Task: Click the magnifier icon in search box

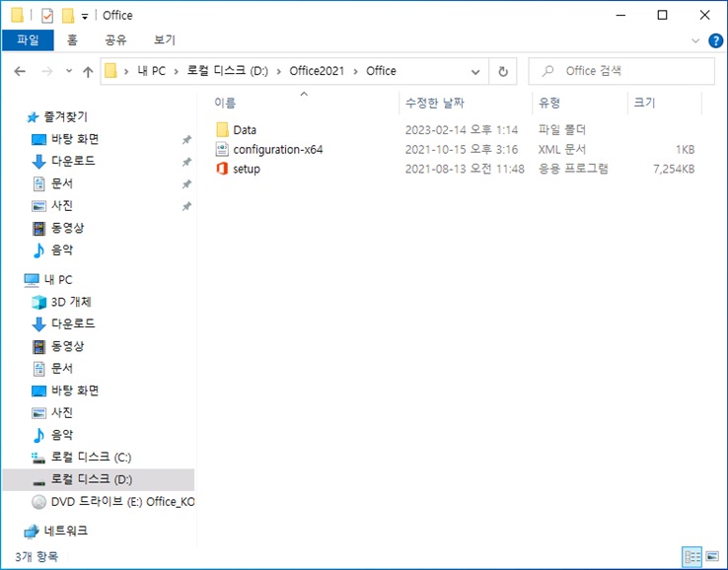Action: [547, 71]
